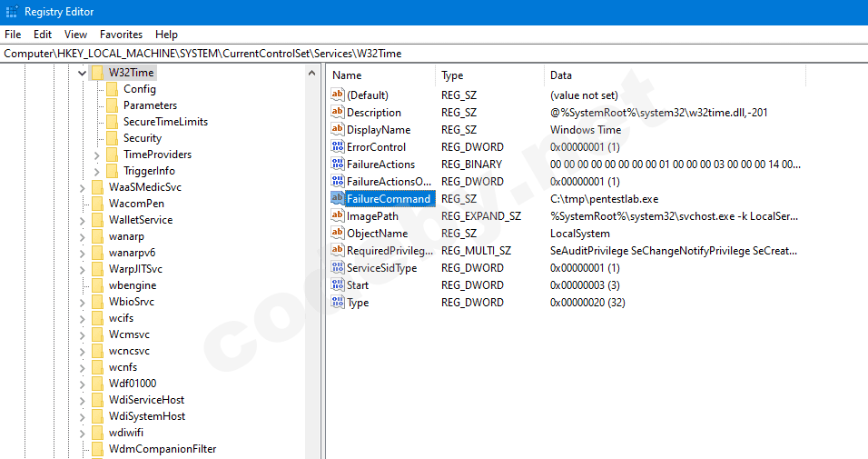
Task: Click the Security folder icon
Action: point(112,138)
